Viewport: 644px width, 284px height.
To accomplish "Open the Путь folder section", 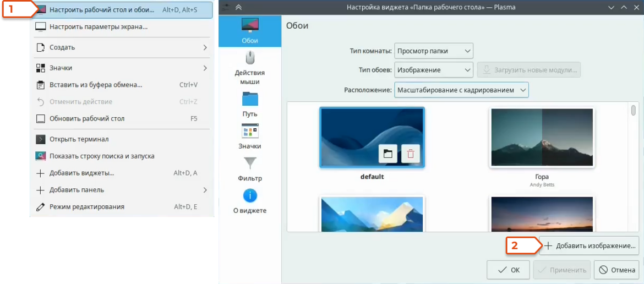I will click(x=250, y=104).
